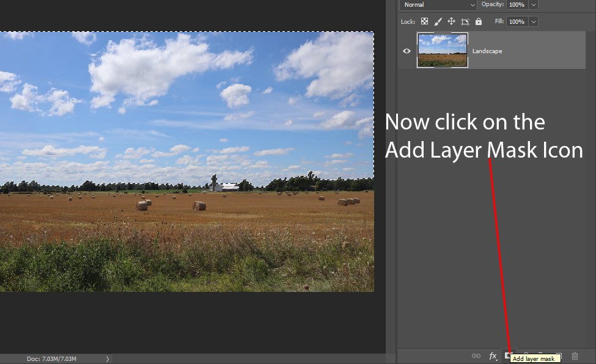Open status bar Doc info arrow
This screenshot has width=596, height=364.
click(108, 359)
